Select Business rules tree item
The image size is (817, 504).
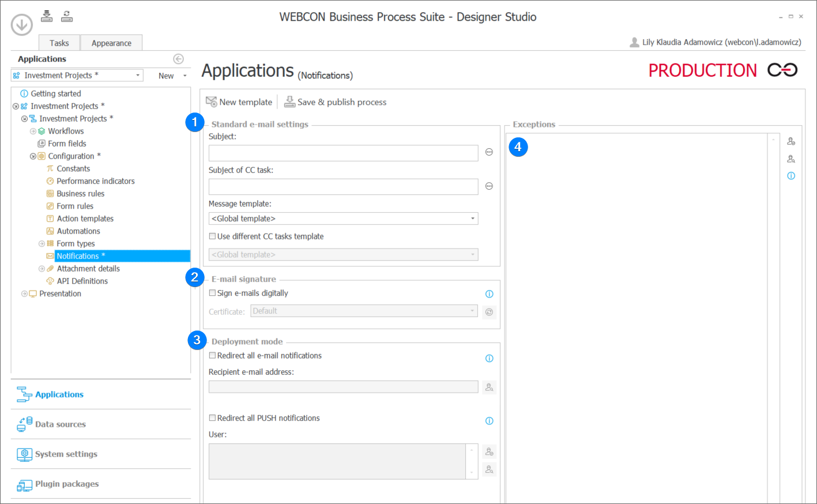point(81,194)
